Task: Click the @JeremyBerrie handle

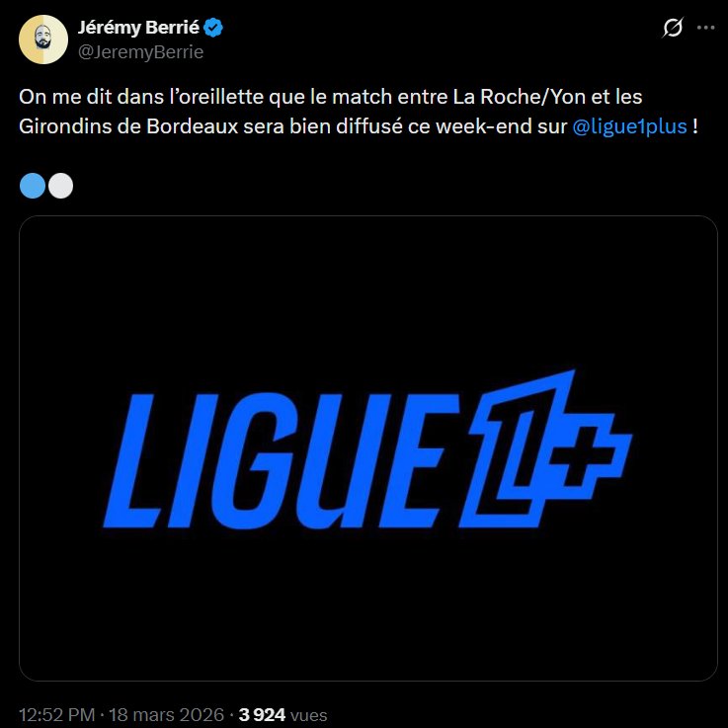Action: coord(140,51)
